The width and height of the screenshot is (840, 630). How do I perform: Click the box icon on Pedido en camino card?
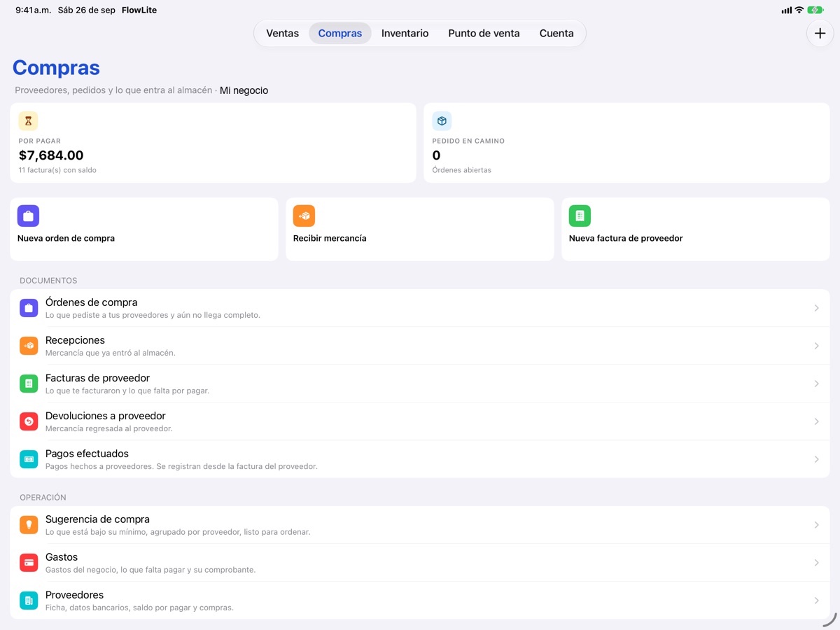(x=442, y=121)
